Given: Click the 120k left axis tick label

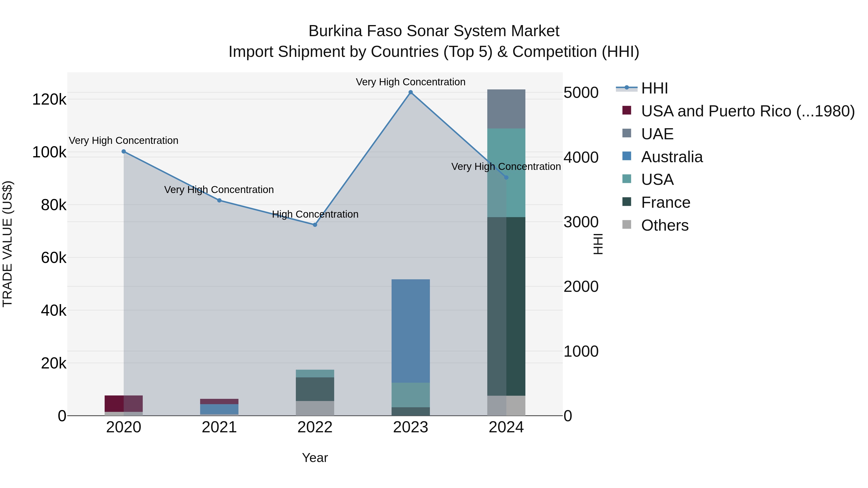Looking at the screenshot, I should [x=49, y=100].
